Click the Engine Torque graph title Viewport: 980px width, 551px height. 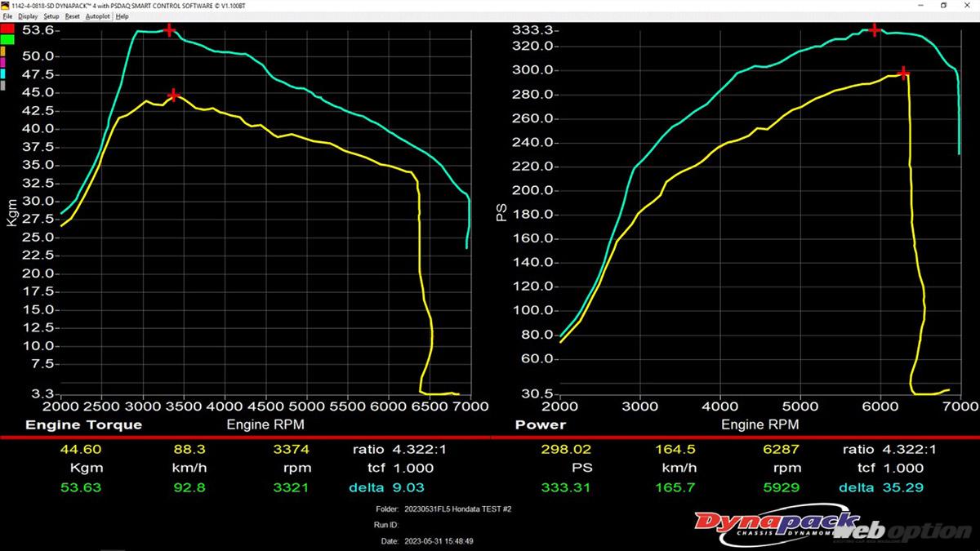(x=83, y=424)
